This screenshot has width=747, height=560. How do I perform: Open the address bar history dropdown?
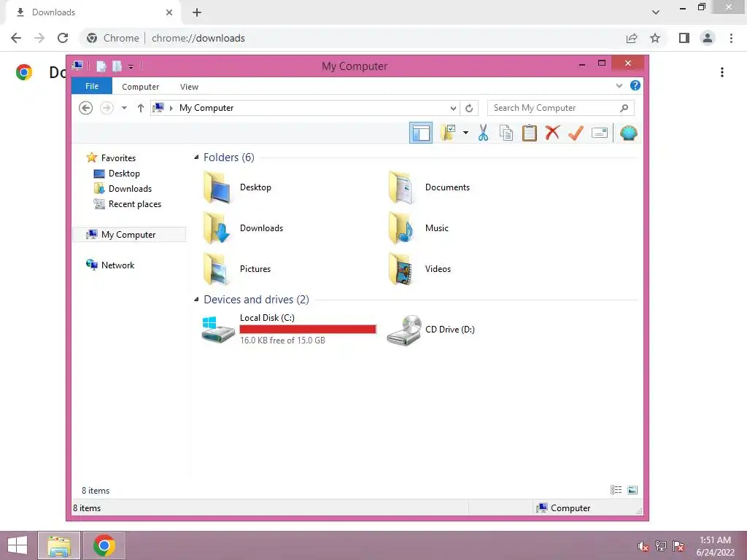pos(454,108)
